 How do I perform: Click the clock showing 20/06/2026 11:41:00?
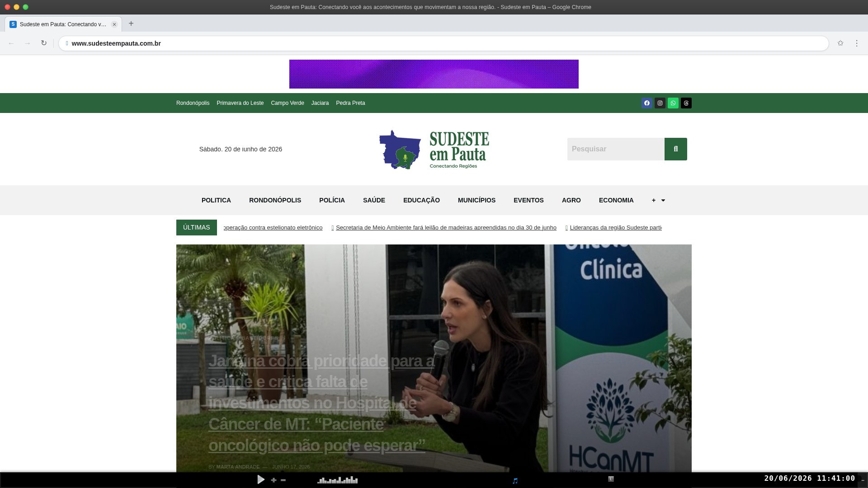(810, 478)
